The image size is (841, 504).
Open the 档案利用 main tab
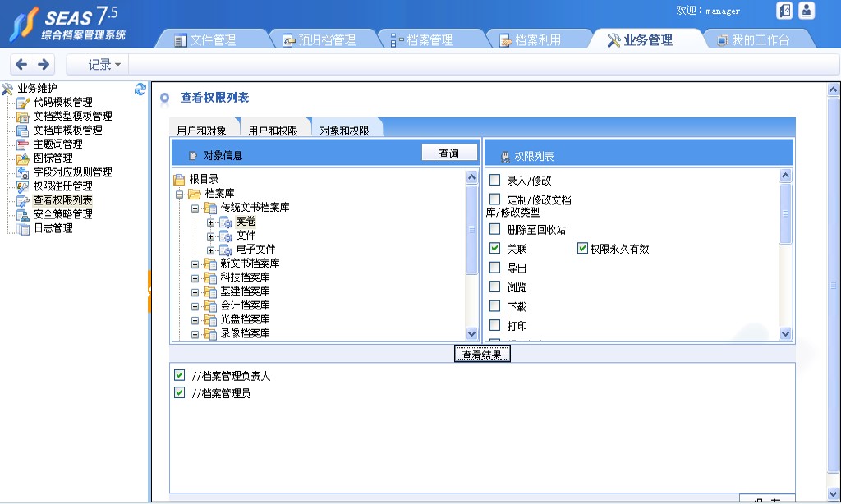click(x=537, y=39)
